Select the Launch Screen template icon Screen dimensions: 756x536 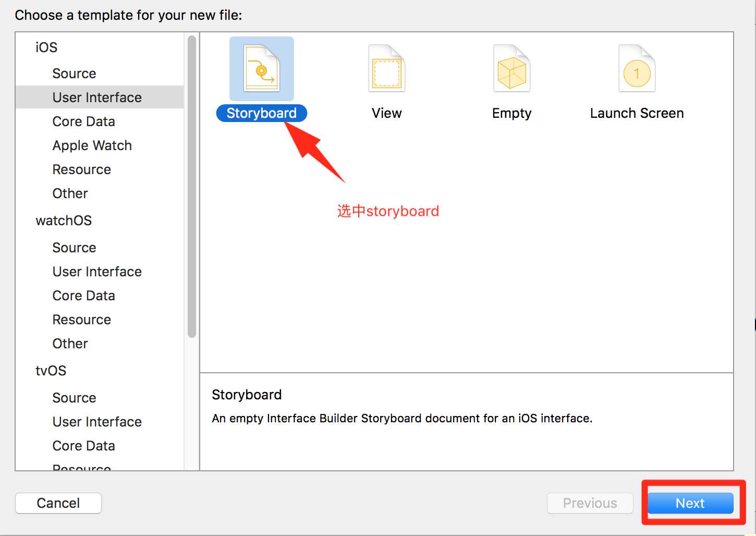click(x=637, y=69)
